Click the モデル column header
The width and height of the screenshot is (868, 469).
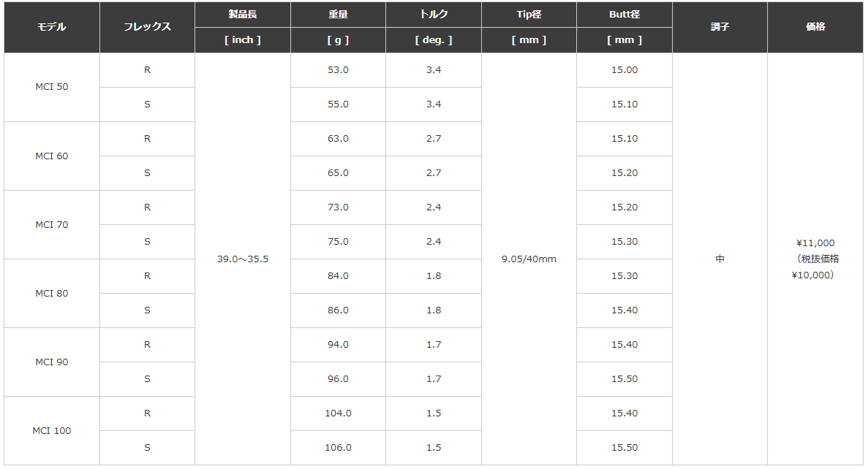pyautogui.click(x=52, y=27)
